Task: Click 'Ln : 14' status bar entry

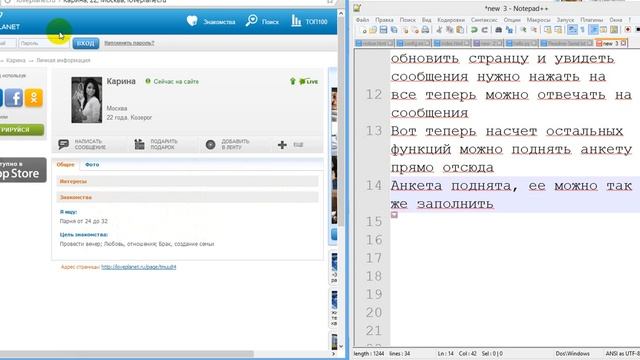Action: (x=445, y=353)
